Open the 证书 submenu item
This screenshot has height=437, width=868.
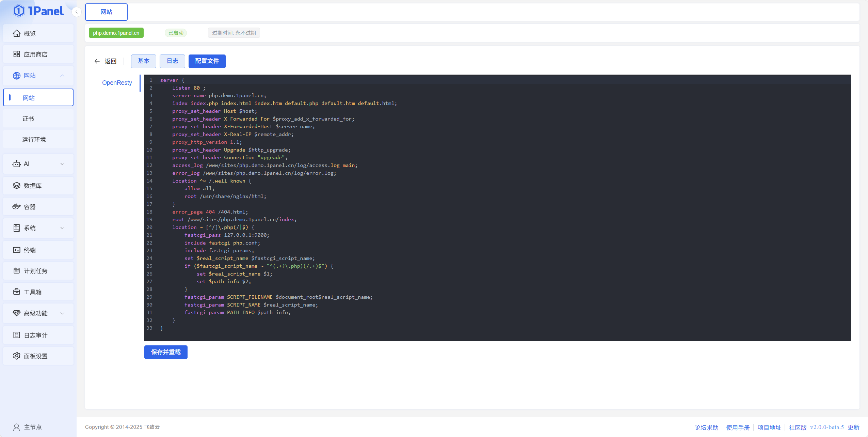(38, 119)
